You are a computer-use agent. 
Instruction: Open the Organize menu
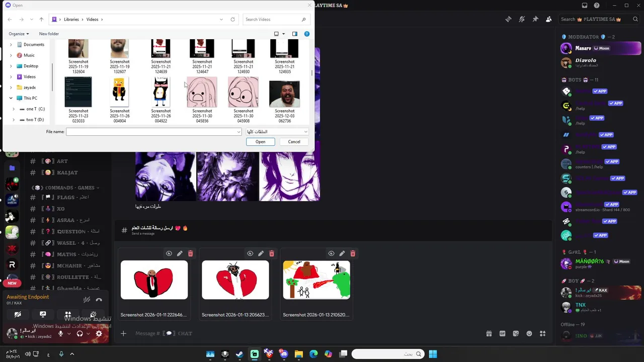(19, 34)
